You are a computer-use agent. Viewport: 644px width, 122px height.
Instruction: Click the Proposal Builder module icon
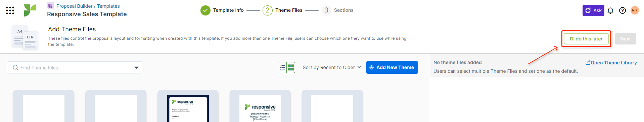50,6
